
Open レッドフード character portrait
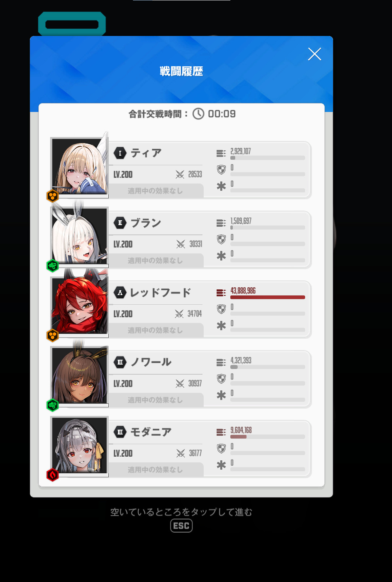[x=80, y=306]
